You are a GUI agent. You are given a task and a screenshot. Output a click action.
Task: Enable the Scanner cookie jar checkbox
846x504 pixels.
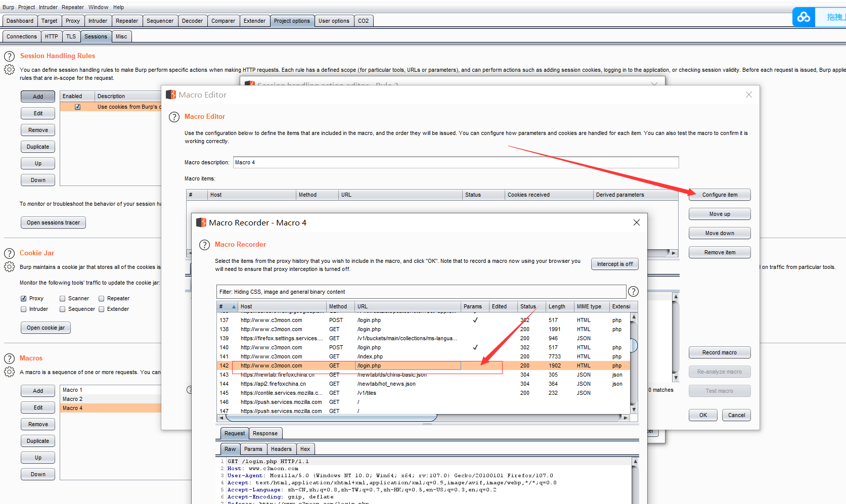click(x=63, y=298)
